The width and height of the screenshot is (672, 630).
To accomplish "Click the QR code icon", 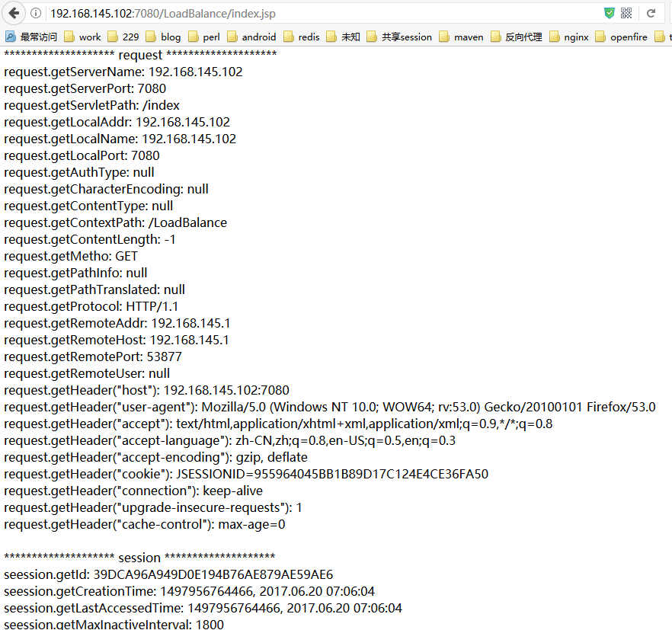I will click(626, 13).
